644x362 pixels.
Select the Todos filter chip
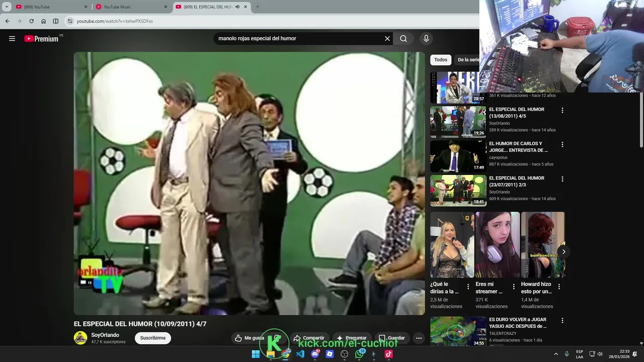(441, 60)
